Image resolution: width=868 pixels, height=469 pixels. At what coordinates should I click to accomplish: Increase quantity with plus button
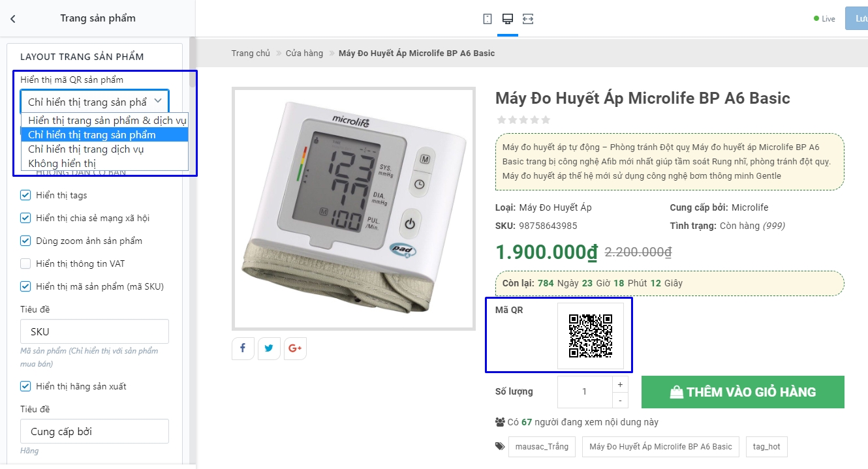pyautogui.click(x=620, y=384)
